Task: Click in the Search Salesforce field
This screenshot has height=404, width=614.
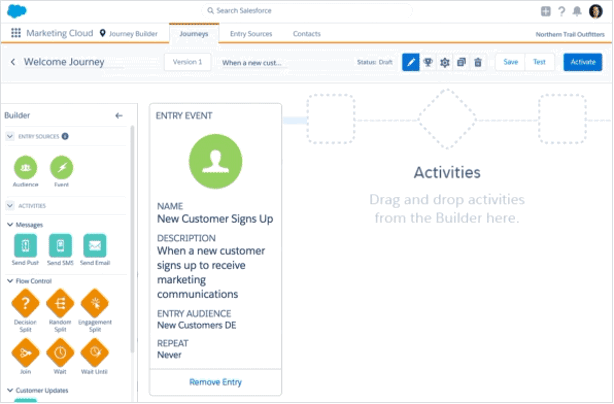Action: 307,11
